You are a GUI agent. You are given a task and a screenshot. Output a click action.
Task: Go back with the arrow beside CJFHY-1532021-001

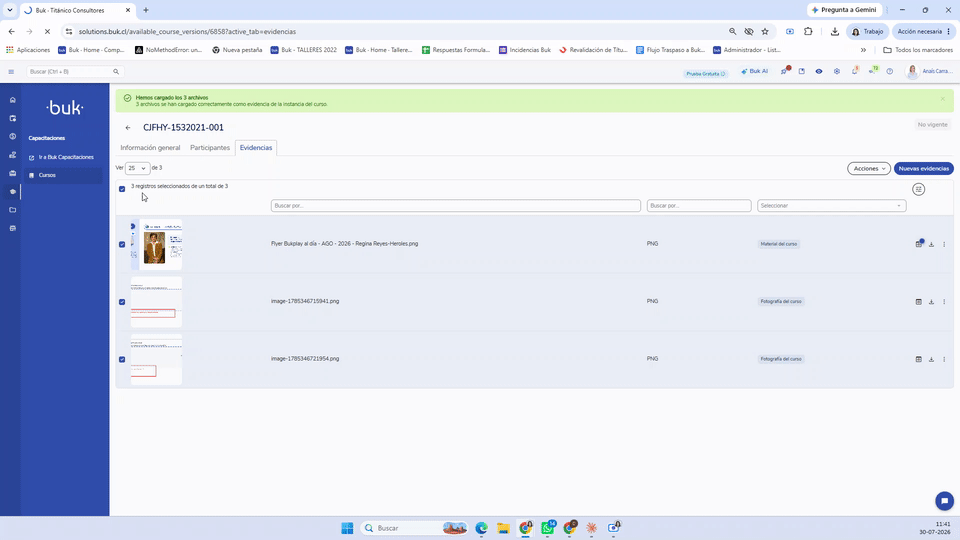point(128,128)
